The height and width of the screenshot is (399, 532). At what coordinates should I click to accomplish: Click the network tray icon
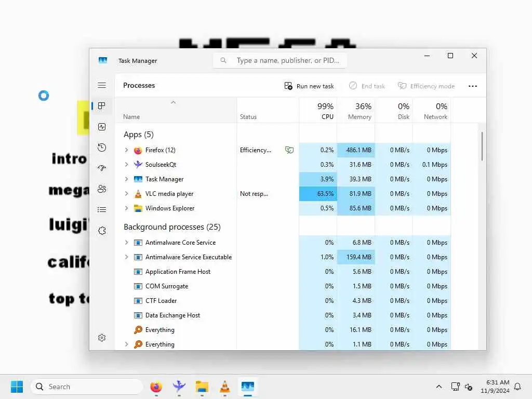coord(455,387)
